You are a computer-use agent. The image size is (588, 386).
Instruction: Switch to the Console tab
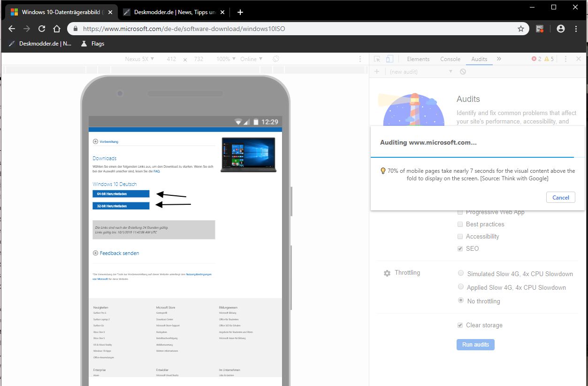pyautogui.click(x=450, y=59)
